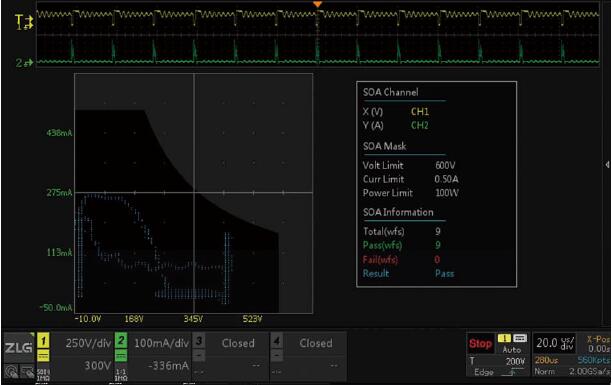Open the Auto trigger mode selector
Image resolution: width=612 pixels, height=385 pixels.
[512, 349]
